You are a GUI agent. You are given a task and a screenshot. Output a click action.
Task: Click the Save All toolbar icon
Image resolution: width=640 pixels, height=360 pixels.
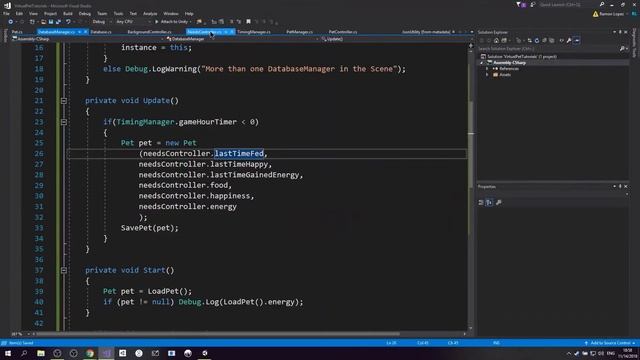[58, 22]
